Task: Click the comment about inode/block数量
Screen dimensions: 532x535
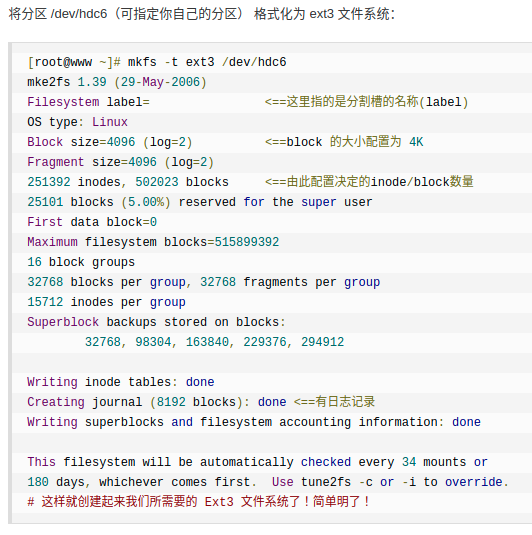Action: coord(369,182)
